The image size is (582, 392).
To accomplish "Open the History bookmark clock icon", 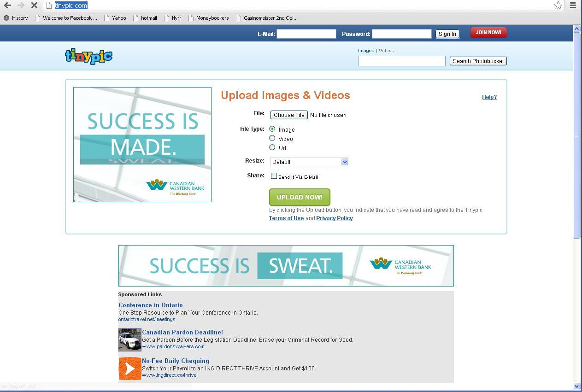I will (x=6, y=18).
